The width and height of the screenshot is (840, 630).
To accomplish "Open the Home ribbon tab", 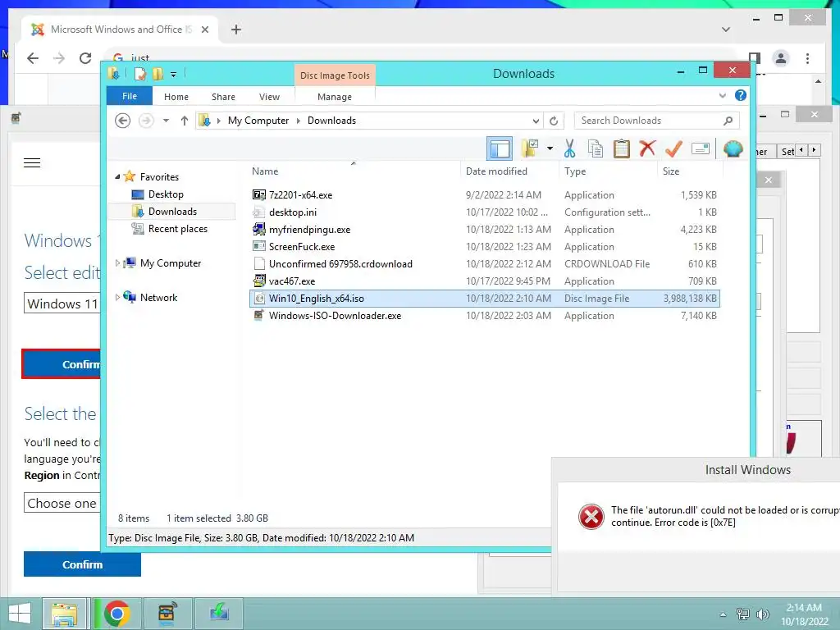I will click(x=176, y=97).
